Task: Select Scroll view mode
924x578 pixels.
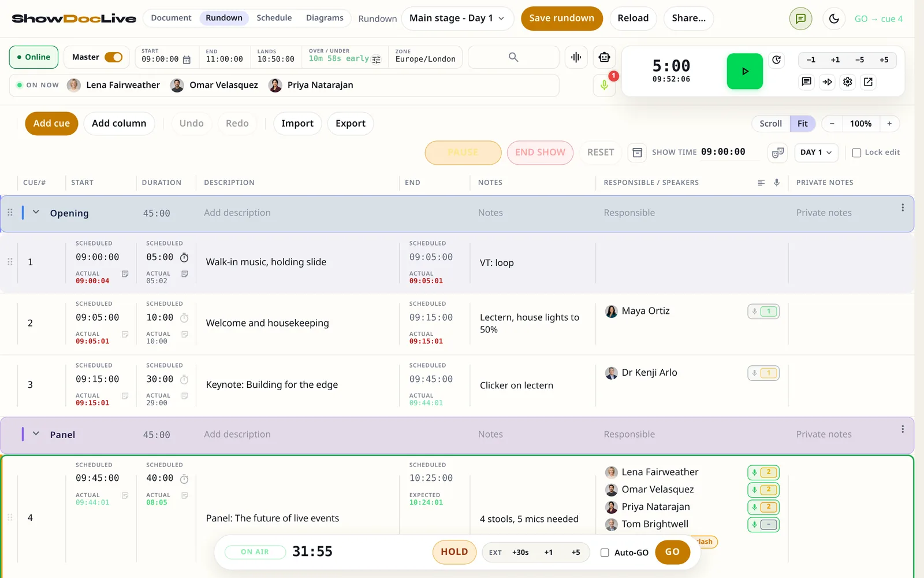Action: coord(770,124)
